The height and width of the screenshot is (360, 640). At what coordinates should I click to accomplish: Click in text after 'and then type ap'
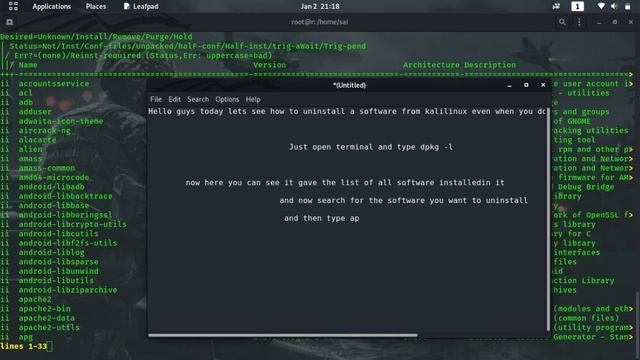pos(361,218)
